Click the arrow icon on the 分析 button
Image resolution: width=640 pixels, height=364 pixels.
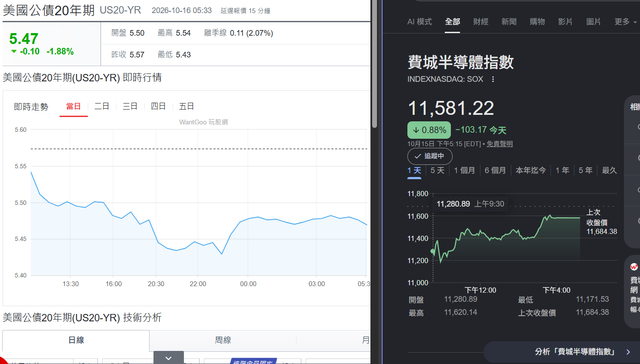(x=628, y=352)
